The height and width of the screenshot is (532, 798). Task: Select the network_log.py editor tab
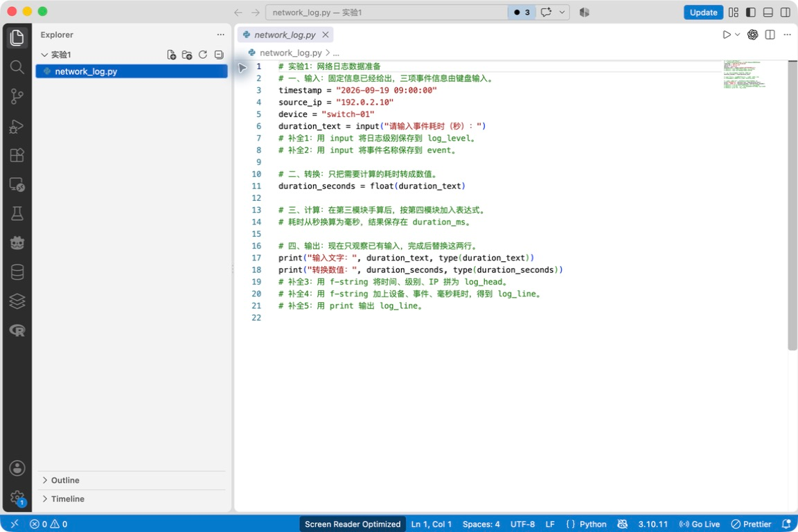coord(285,35)
